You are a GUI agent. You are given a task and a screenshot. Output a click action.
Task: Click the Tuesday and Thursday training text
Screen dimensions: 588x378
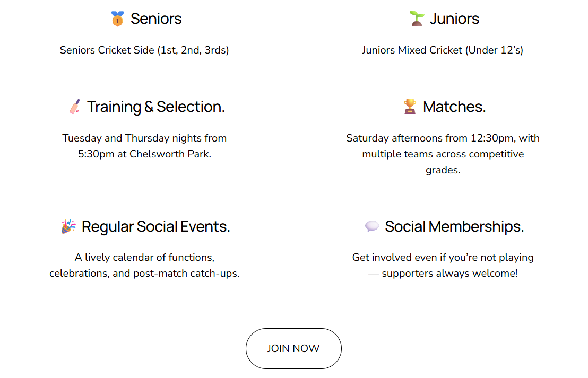pos(144,138)
